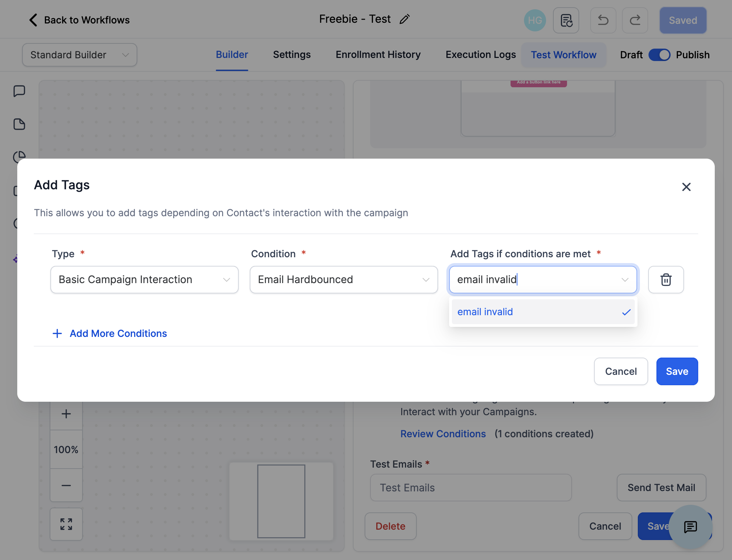
Task: Open the chat support widget
Action: [691, 527]
